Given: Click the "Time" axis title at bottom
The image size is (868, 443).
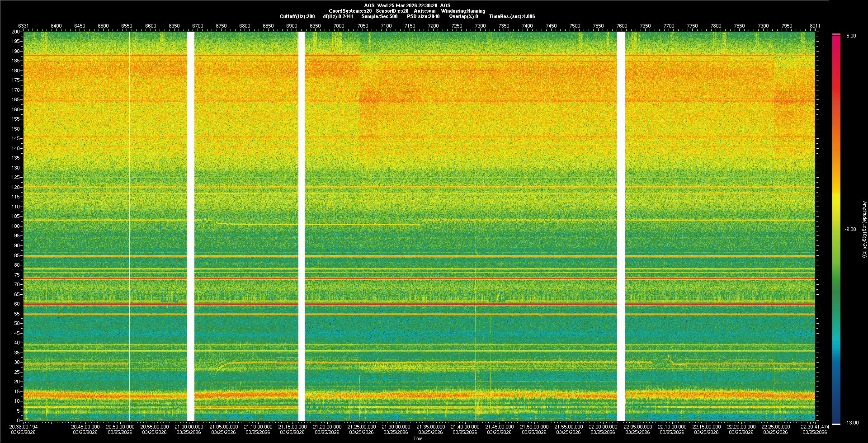Looking at the screenshot, I should pyautogui.click(x=418, y=438).
